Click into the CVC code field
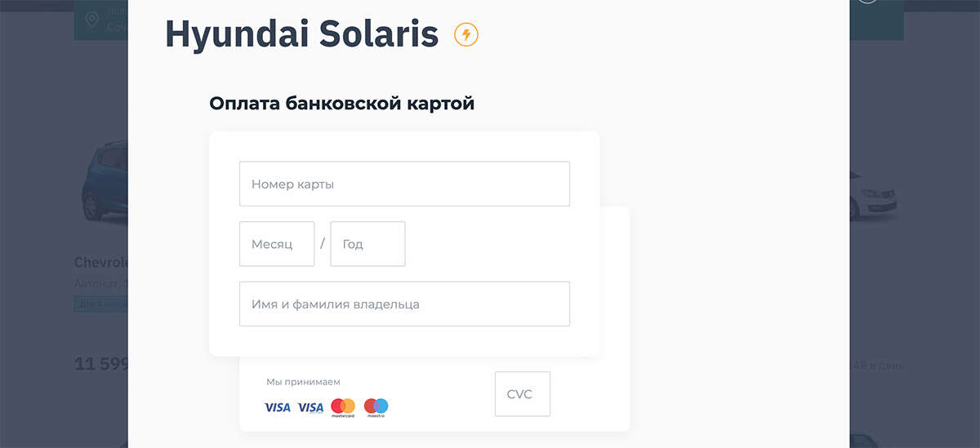Image resolution: width=980 pixels, height=448 pixels. (x=523, y=394)
